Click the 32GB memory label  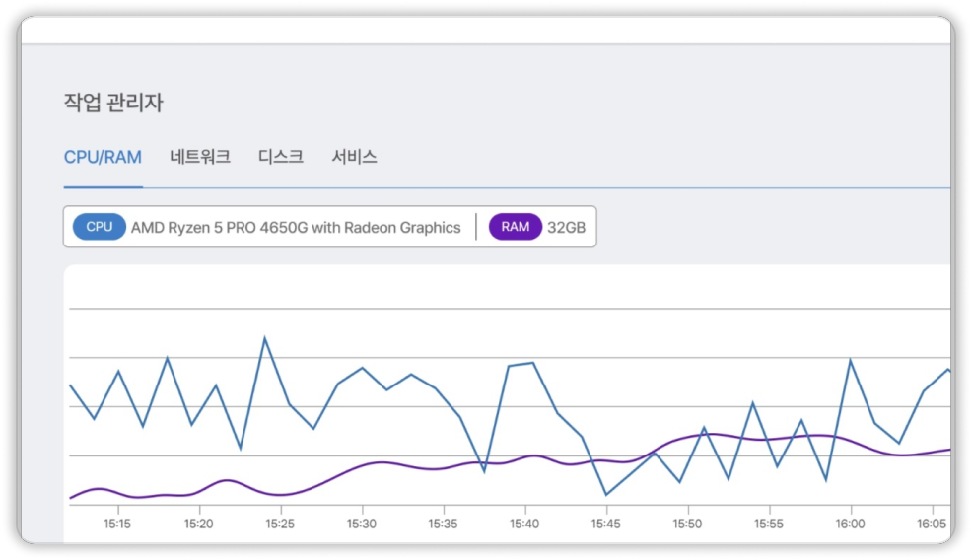tap(567, 228)
